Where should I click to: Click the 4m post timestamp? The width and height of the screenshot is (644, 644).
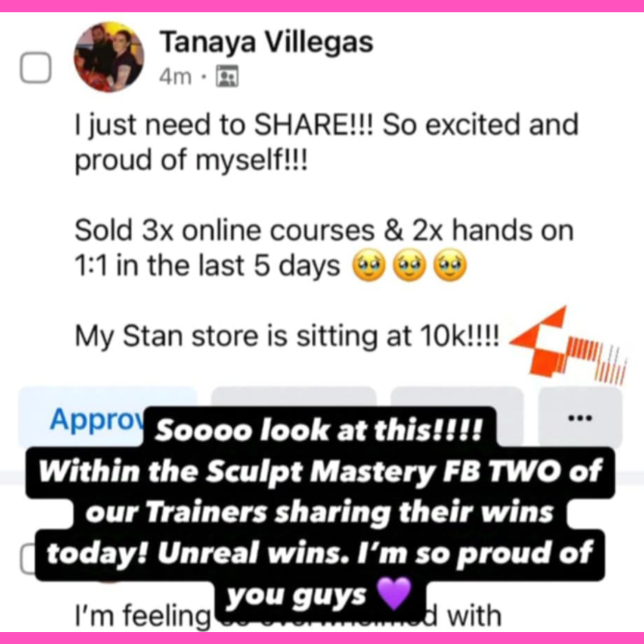point(175,76)
